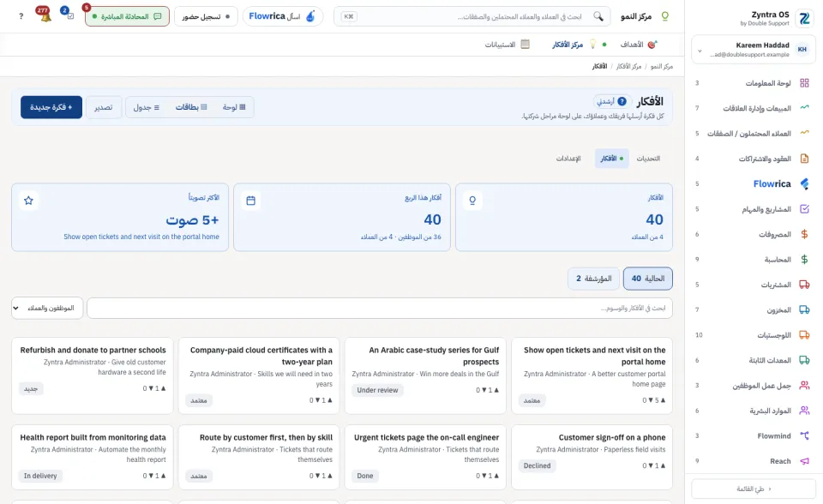Switch to بطاقات cards view

click(x=191, y=107)
